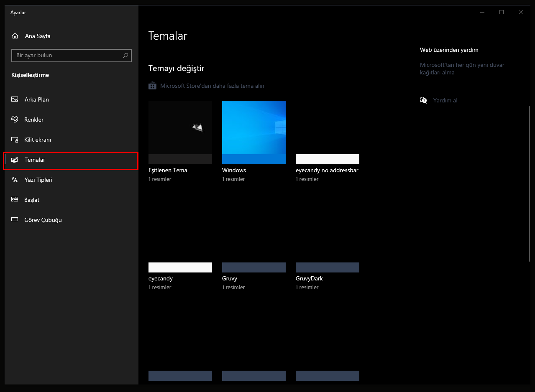The width and height of the screenshot is (535, 392).
Task: Focus the Bir ayar bulun search field
Action: pos(72,55)
